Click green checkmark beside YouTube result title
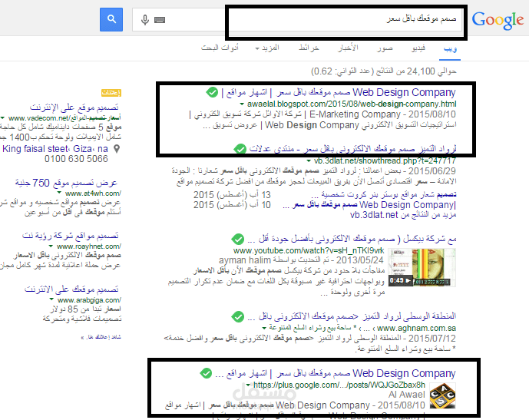This screenshot has width=529, height=420. [238, 240]
